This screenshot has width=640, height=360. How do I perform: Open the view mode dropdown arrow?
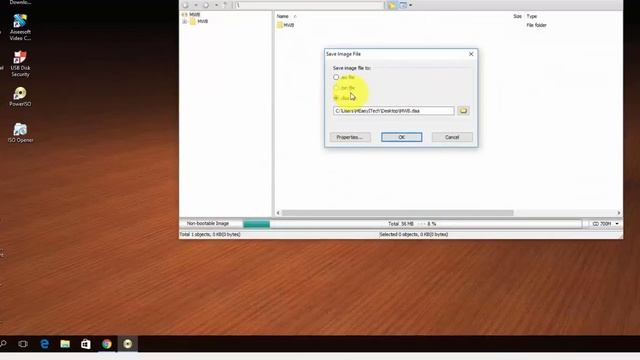click(x=411, y=5)
